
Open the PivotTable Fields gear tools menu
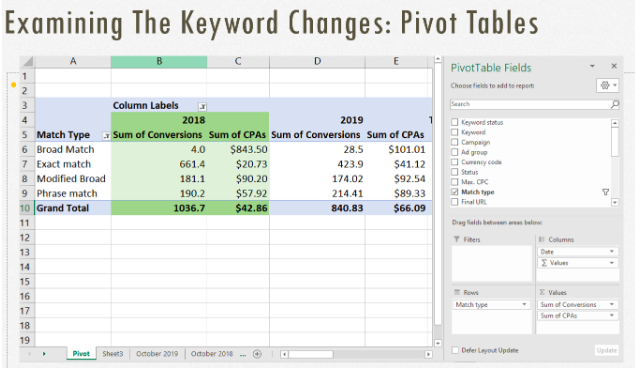pos(607,85)
